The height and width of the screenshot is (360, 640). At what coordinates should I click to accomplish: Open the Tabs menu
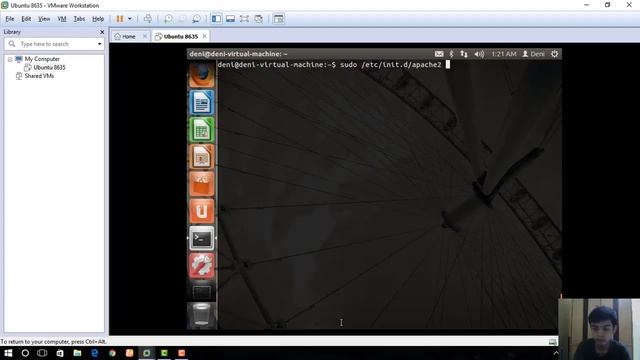click(x=79, y=19)
